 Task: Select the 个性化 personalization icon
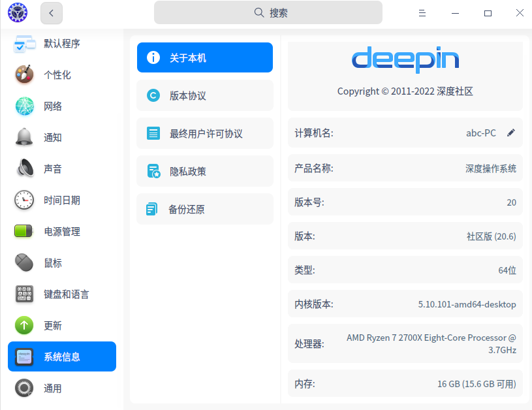click(x=23, y=74)
